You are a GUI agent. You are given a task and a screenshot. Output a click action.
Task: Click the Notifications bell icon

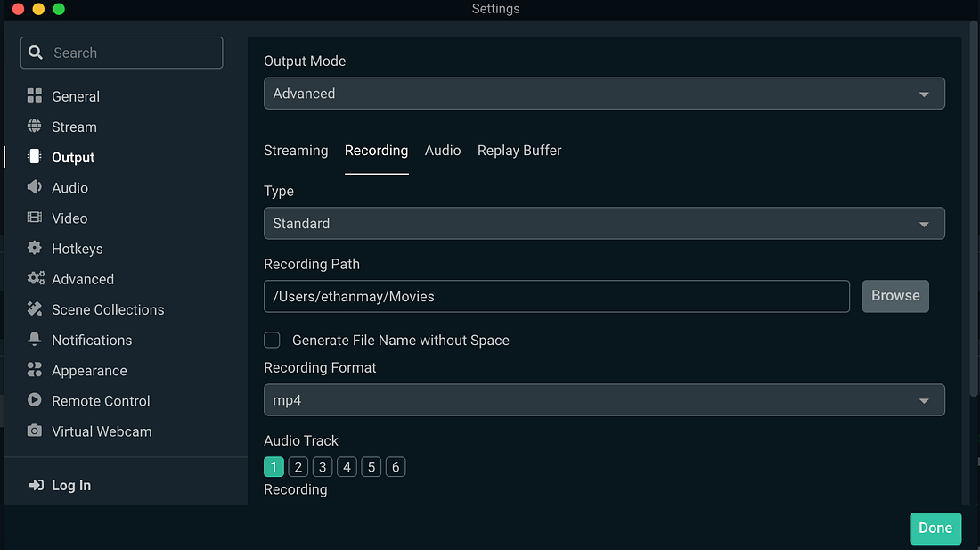[35, 340]
